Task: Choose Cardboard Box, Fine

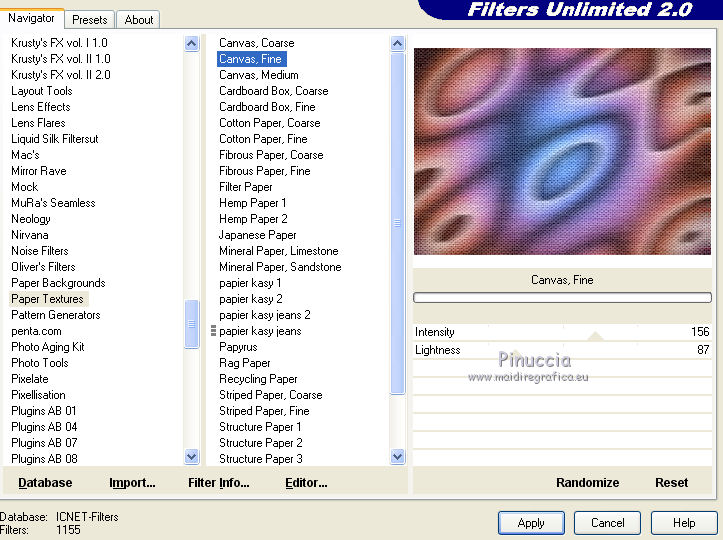Action: click(267, 107)
